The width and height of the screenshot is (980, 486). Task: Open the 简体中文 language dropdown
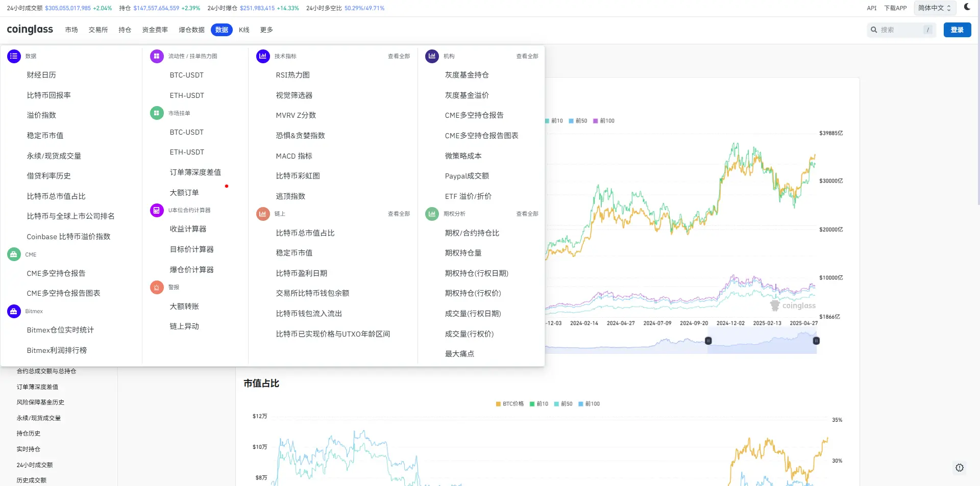coord(934,8)
